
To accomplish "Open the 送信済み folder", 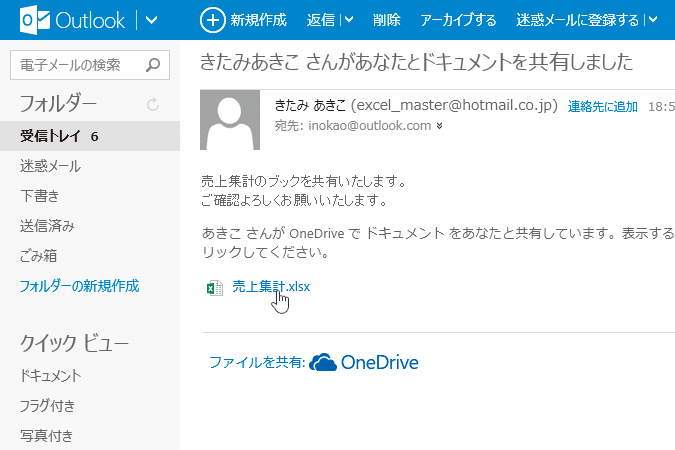I will coord(47,226).
